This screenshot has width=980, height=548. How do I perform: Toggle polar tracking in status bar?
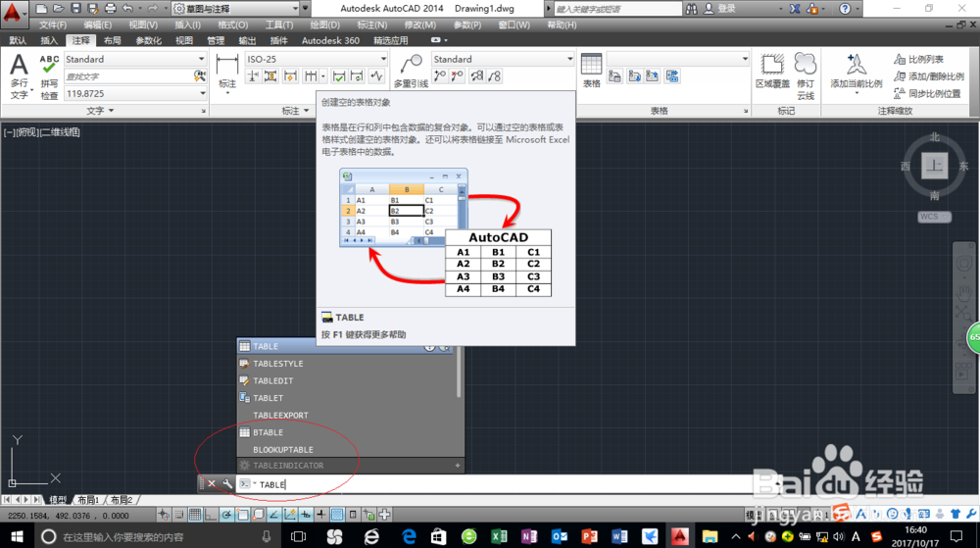coord(226,515)
